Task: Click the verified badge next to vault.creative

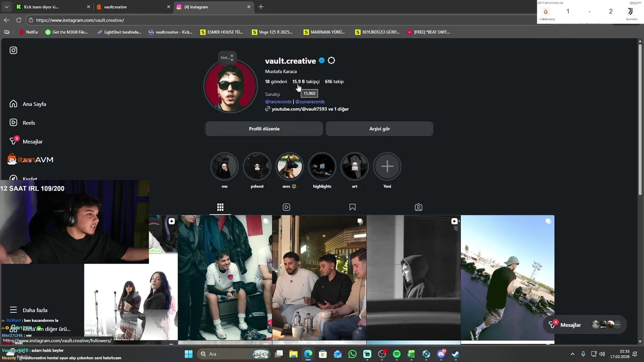Action: (321, 61)
